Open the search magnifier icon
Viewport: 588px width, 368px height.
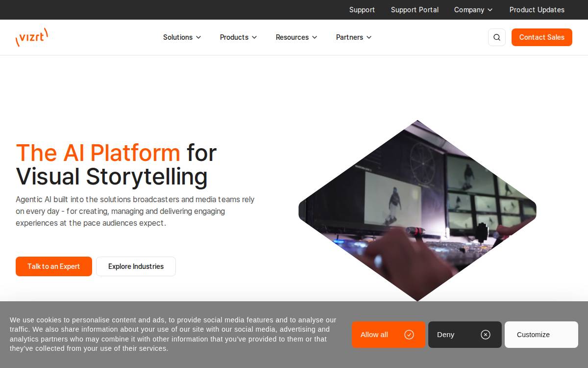click(497, 37)
